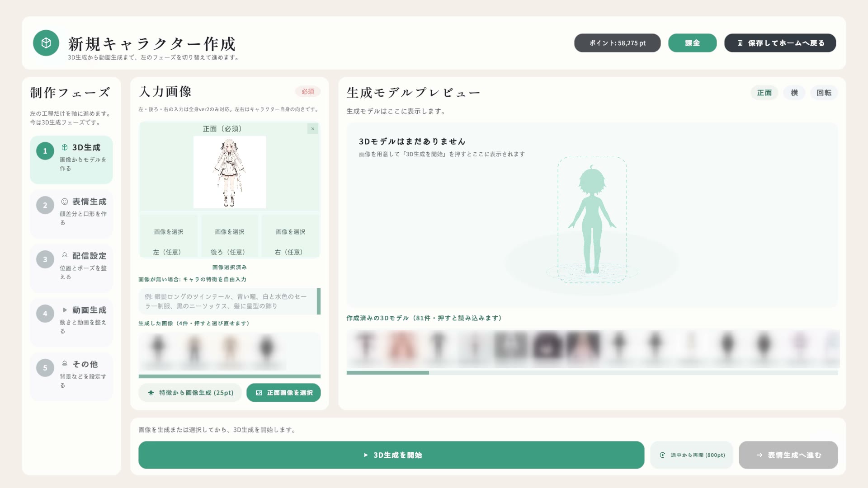Click 途中から再開 (800pt) button
This screenshot has height=488, width=868.
[692, 455]
